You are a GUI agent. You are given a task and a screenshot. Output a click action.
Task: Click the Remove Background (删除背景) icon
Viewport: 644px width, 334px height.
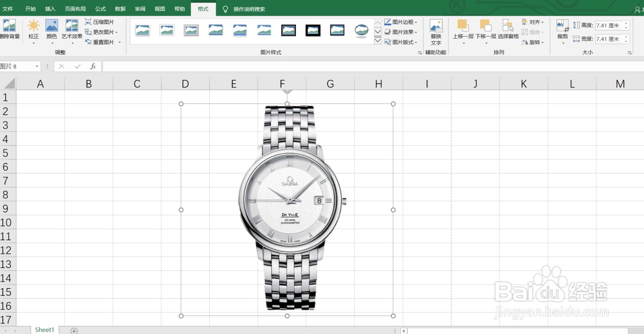[x=9, y=29]
